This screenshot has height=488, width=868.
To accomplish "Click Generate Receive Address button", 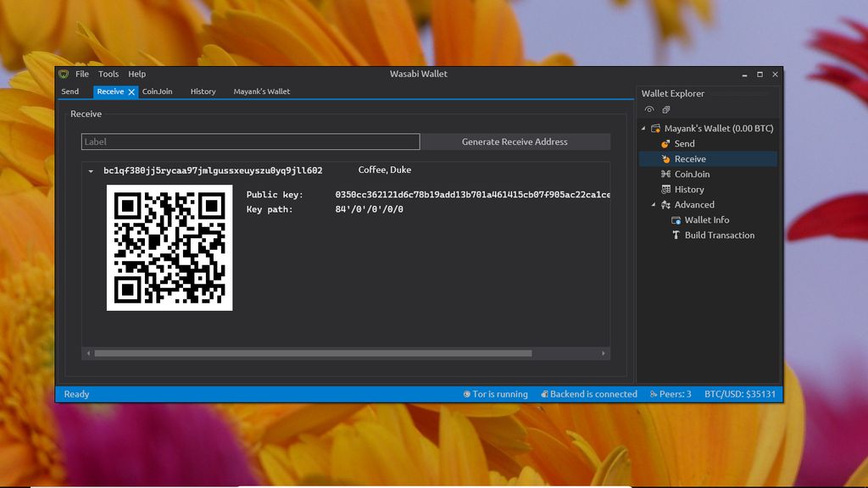I will click(x=515, y=141).
